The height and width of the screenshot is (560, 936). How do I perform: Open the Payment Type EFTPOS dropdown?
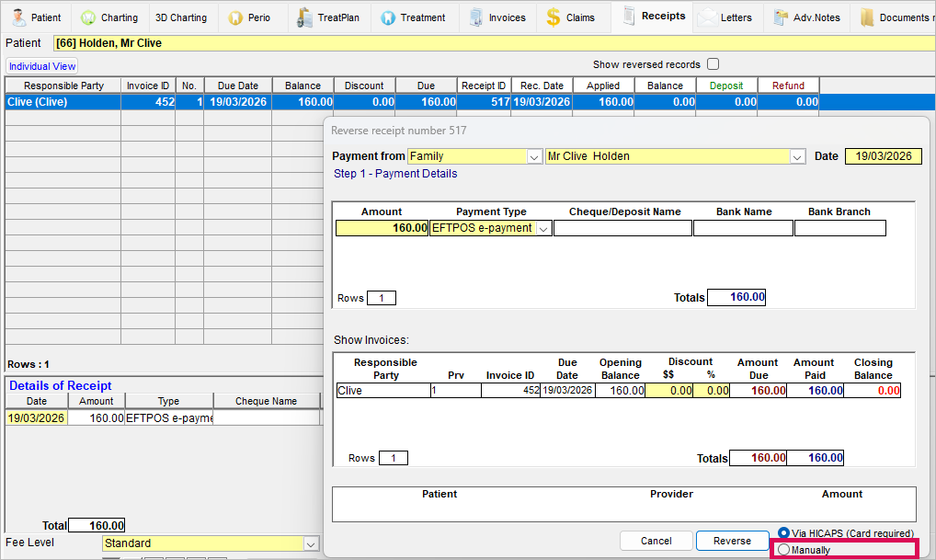pos(543,228)
